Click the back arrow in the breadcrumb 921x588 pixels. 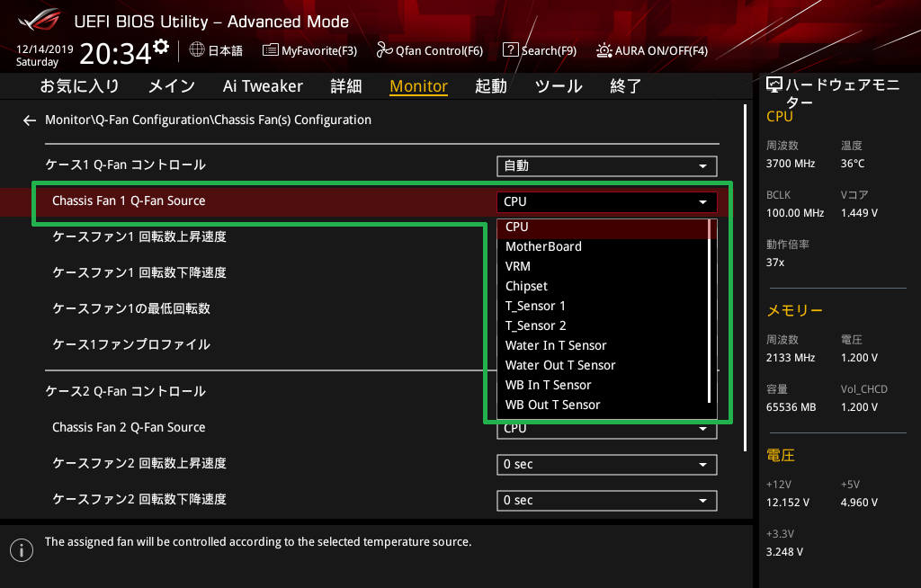pyautogui.click(x=30, y=120)
